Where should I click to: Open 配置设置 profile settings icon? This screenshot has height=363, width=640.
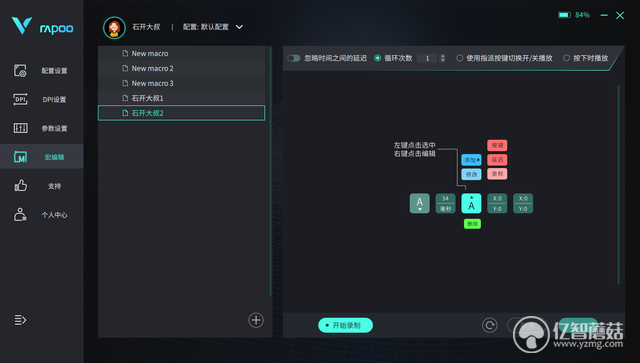(x=20, y=71)
